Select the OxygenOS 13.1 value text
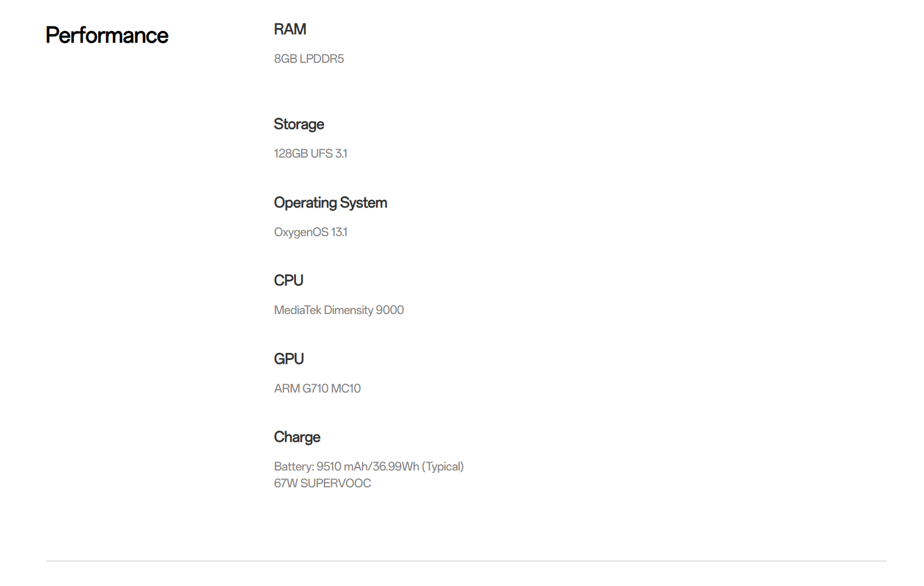This screenshot has height=586, width=924. tap(310, 232)
